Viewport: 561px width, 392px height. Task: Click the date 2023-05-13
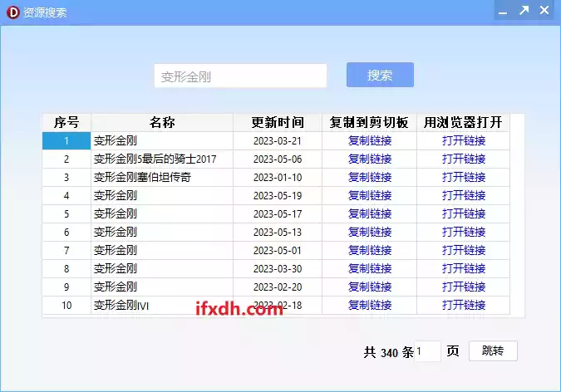pyautogui.click(x=278, y=233)
